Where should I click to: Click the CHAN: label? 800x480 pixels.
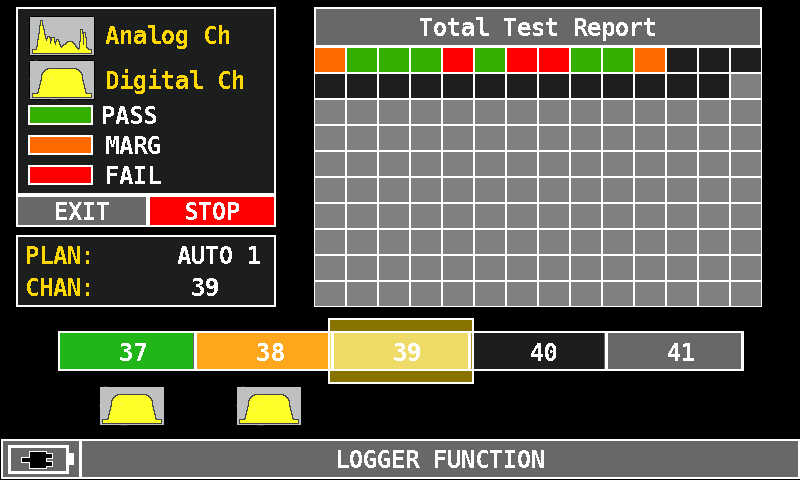pos(59,287)
